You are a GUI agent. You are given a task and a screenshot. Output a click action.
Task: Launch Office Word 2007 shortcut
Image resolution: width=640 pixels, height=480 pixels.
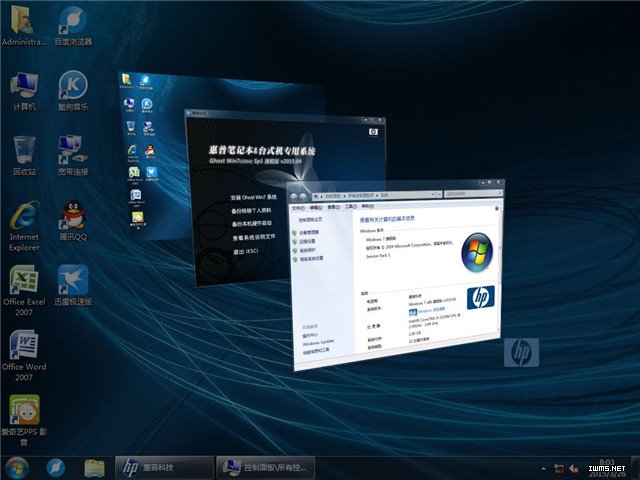(24, 356)
